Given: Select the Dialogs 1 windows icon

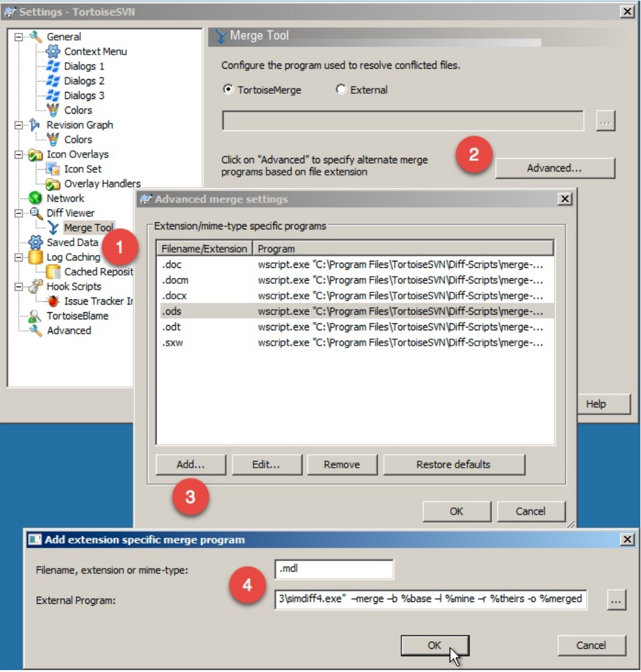Looking at the screenshot, I should (53, 66).
